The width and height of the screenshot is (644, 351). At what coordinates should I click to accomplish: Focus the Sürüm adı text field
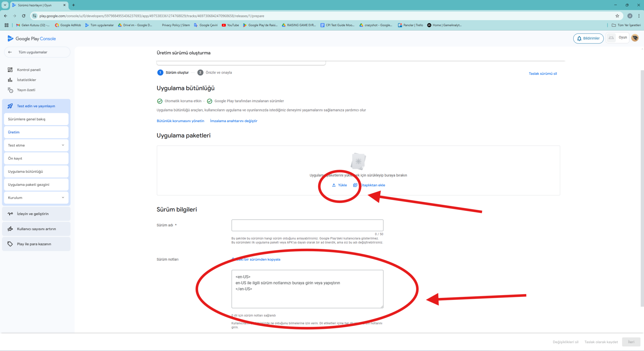pos(307,226)
